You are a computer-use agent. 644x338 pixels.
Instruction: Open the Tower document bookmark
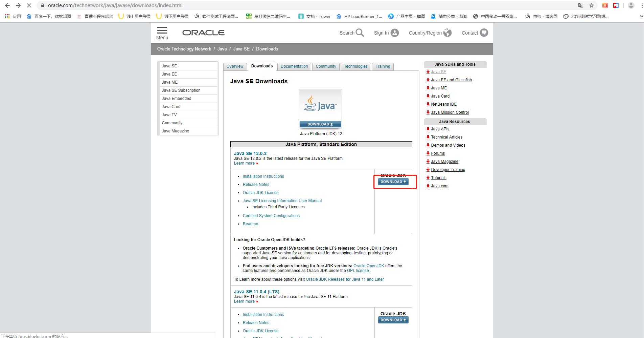315,16
